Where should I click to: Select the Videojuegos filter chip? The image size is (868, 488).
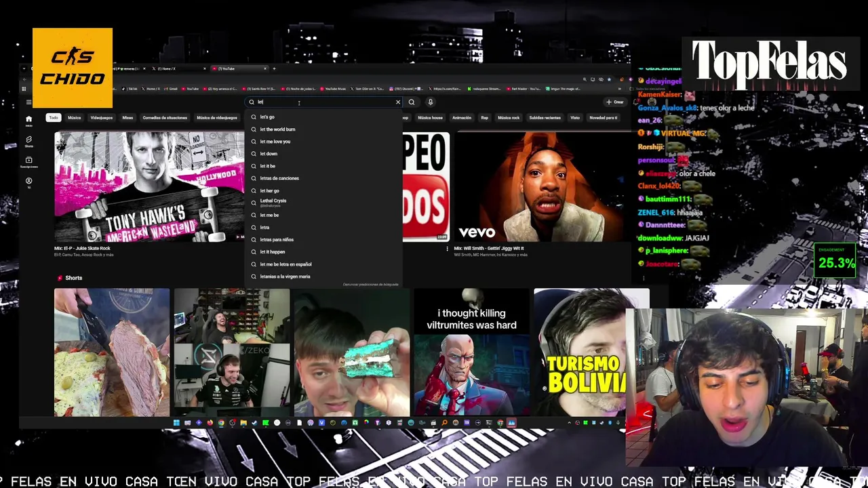(102, 118)
